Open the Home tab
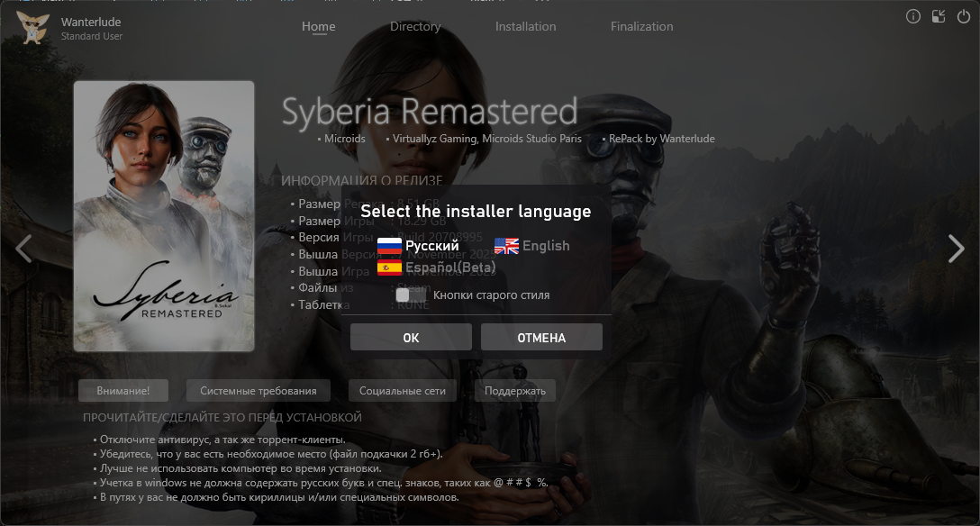The height and width of the screenshot is (526, 980). point(319,26)
